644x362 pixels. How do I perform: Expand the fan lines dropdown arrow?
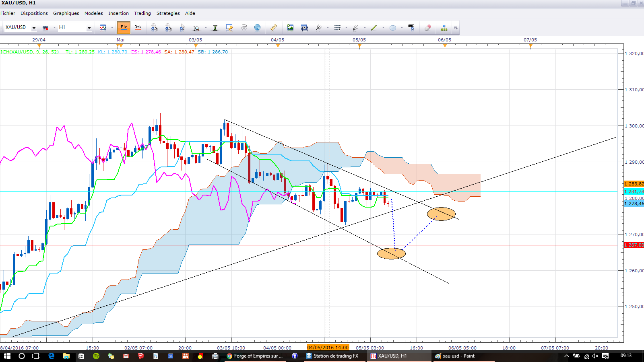point(365,28)
